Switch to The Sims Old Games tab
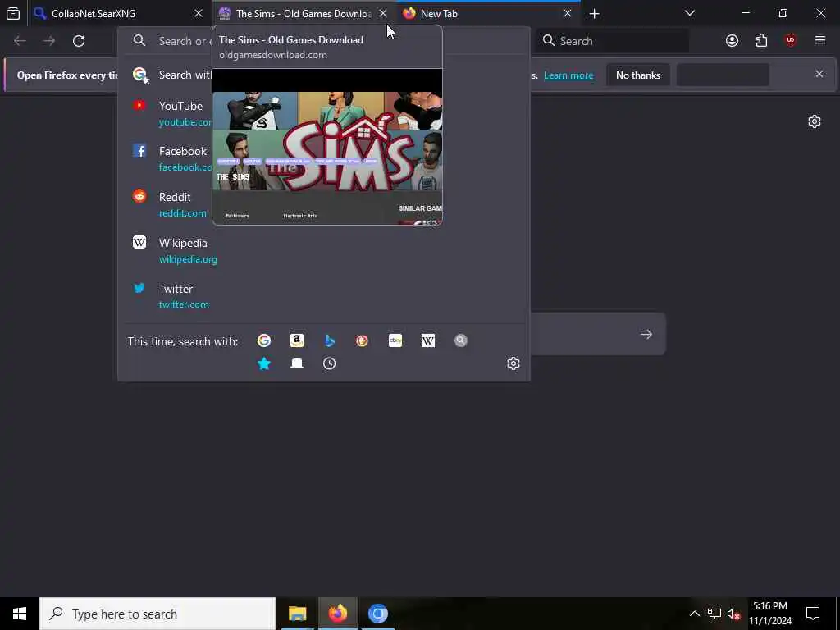The image size is (840, 630). coord(304,13)
